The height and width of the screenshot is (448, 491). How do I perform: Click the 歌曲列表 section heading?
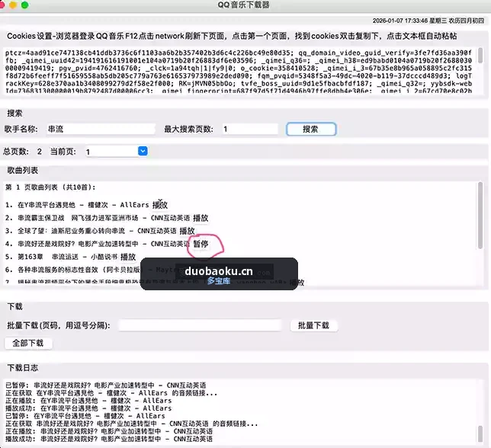click(23, 170)
